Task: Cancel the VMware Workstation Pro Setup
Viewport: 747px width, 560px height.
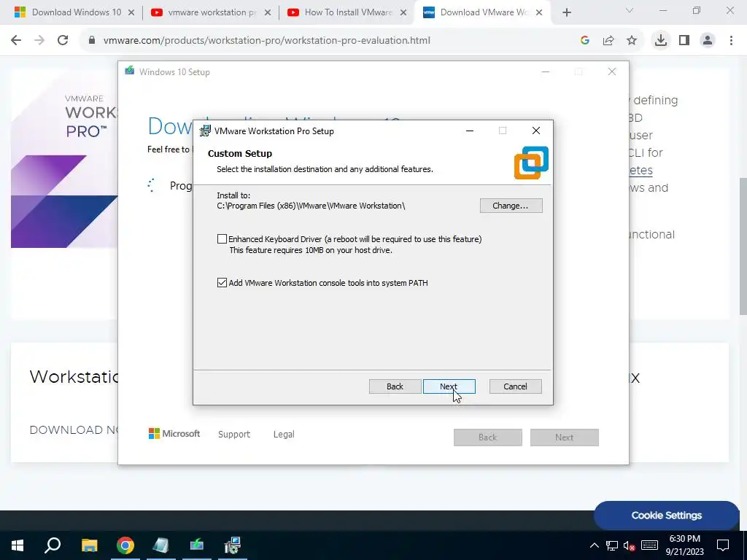Action: tap(516, 386)
